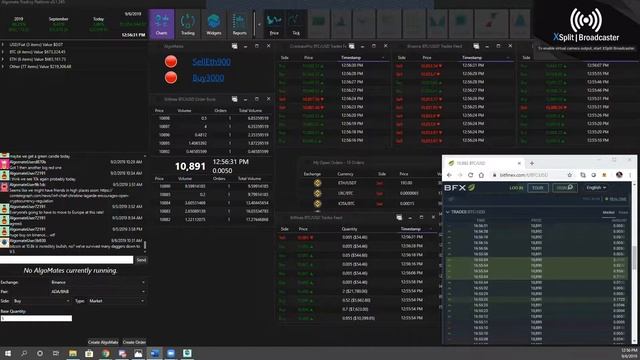Close the BTC/USD browser tab

(519, 163)
